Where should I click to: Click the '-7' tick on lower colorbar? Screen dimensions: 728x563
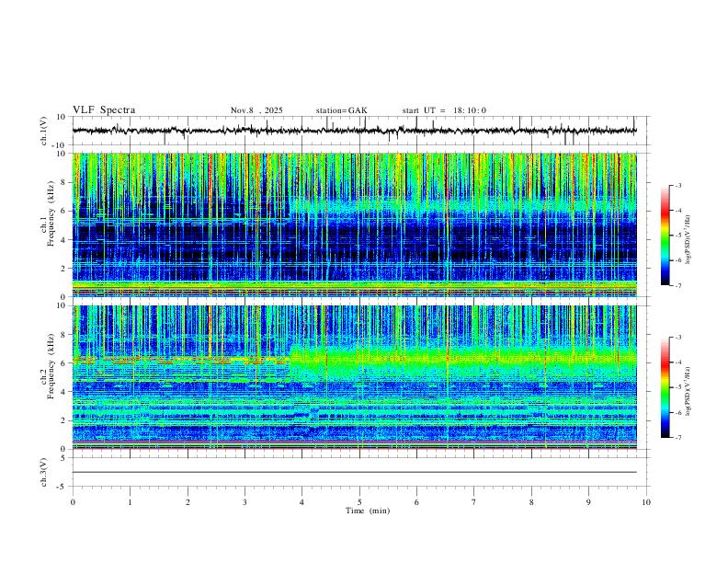(678, 438)
